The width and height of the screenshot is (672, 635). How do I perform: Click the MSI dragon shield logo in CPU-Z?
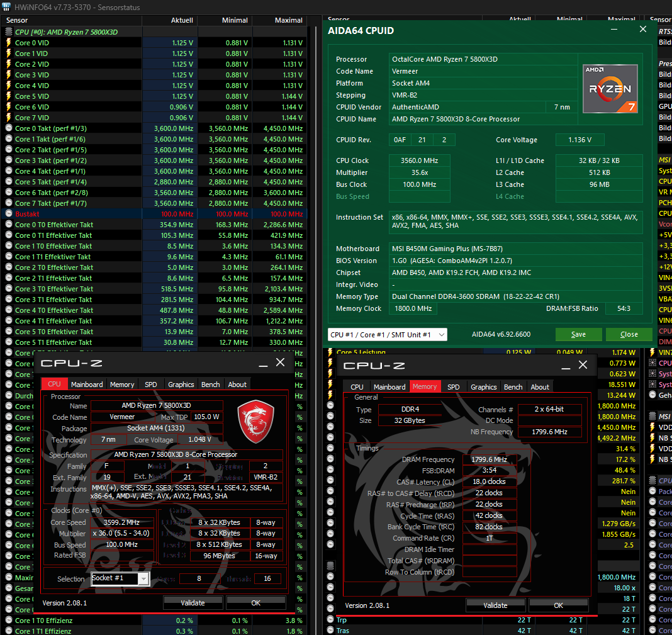click(x=256, y=421)
